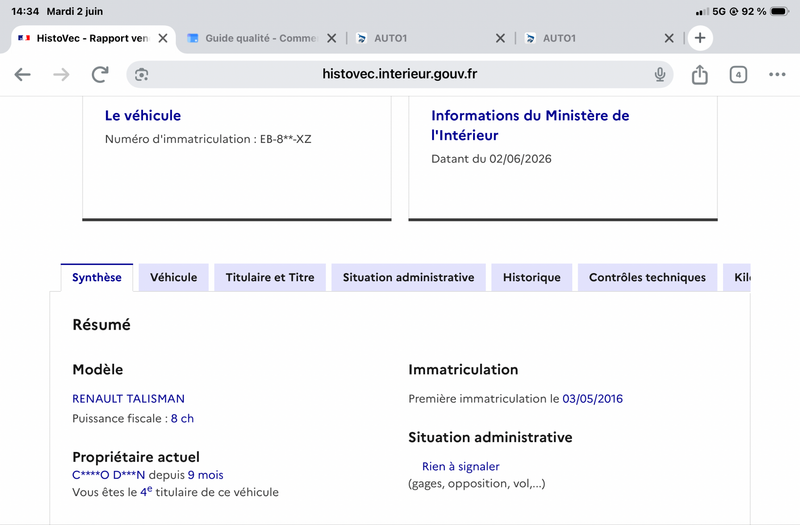
Task: Show open tabs counter
Action: tap(738, 75)
